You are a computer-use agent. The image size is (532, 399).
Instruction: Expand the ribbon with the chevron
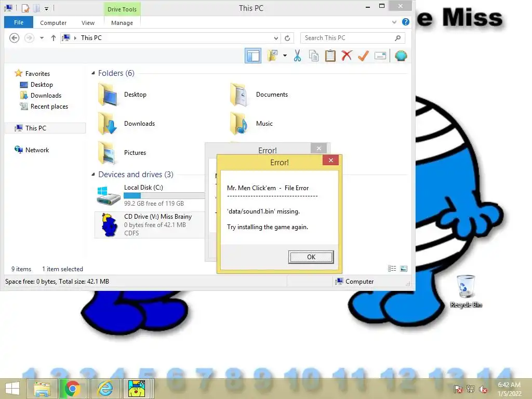[x=394, y=22]
